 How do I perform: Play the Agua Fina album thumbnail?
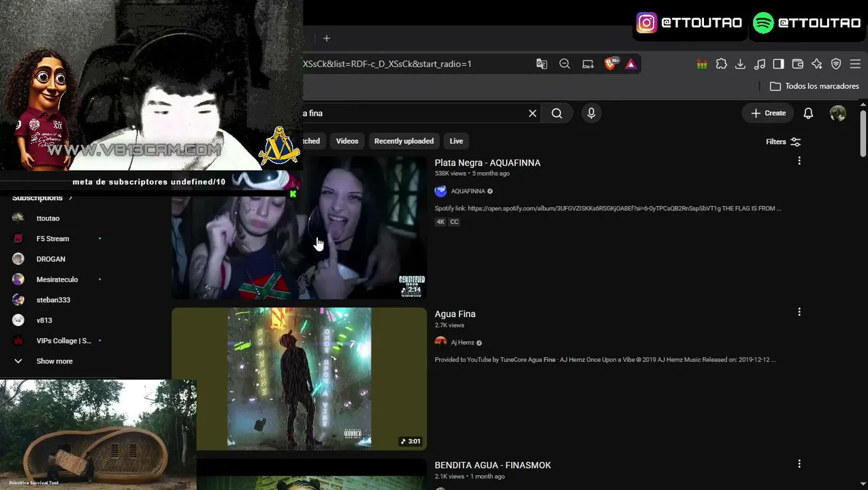300,378
